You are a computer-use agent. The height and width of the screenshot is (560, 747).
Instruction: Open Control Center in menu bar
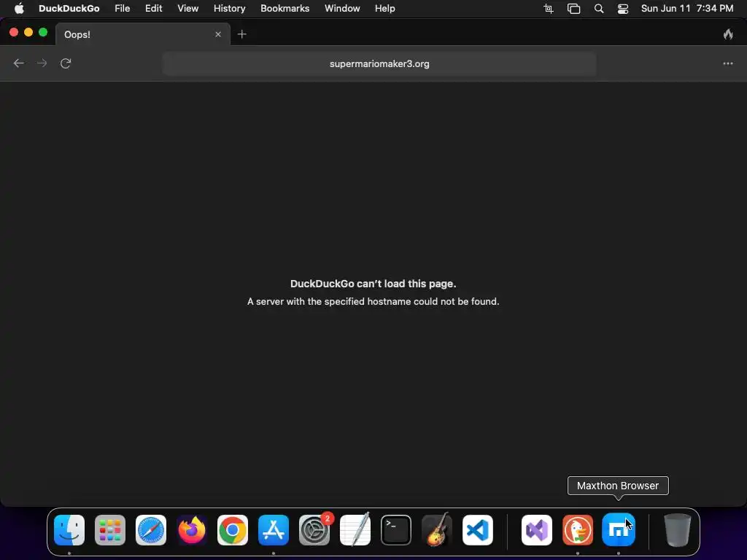tap(623, 9)
